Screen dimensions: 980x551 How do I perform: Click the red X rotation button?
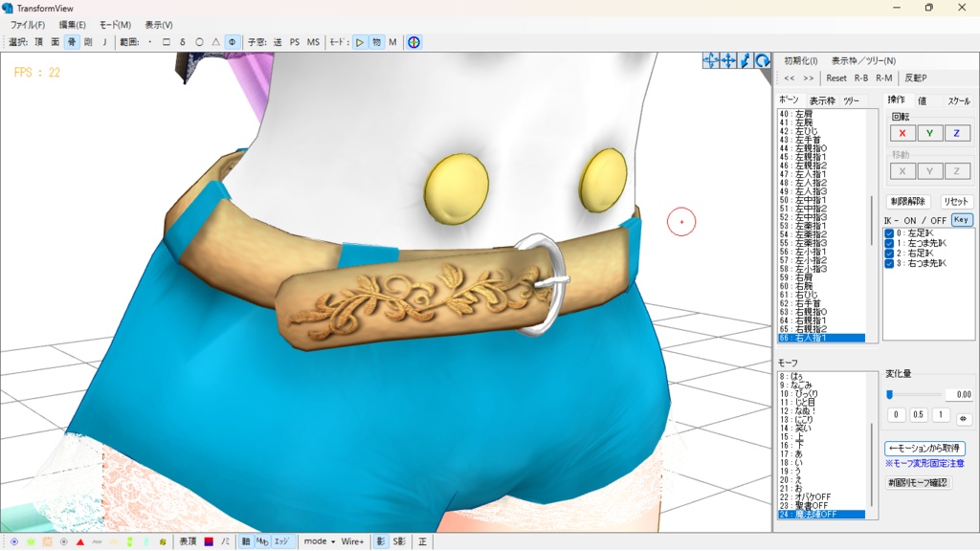(x=902, y=133)
